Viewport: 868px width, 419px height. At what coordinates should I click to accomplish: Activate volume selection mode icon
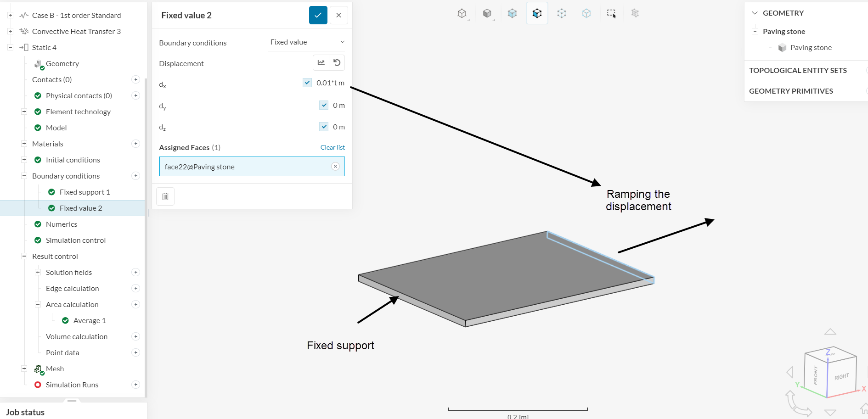click(x=512, y=13)
